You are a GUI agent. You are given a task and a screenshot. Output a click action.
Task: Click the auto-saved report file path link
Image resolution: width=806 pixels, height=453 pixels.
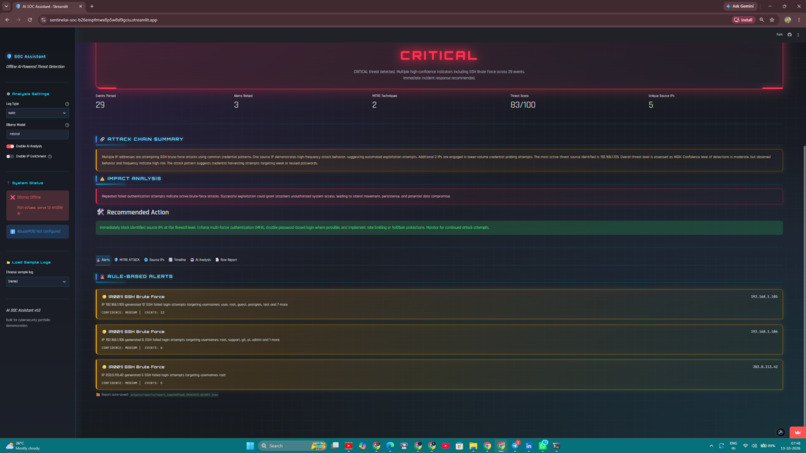point(174,395)
